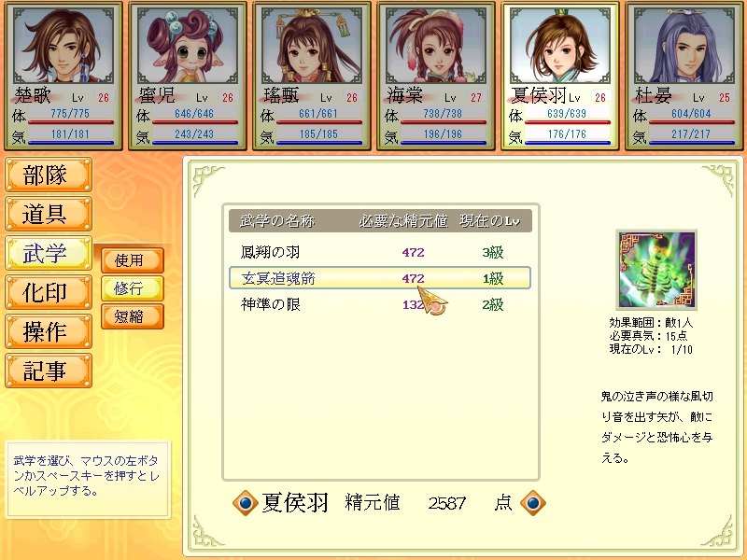This screenshot has width=747, height=560.
Task: Open the 武学 menu
Action: 49,253
